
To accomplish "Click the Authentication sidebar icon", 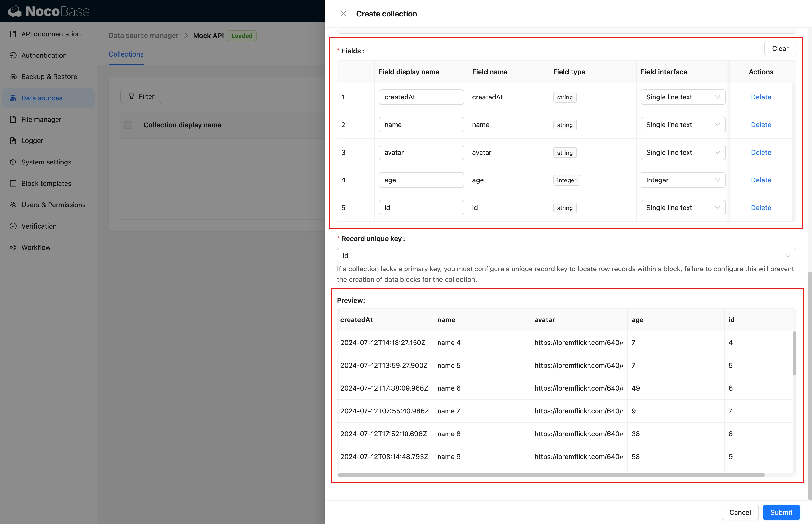I will coord(13,56).
